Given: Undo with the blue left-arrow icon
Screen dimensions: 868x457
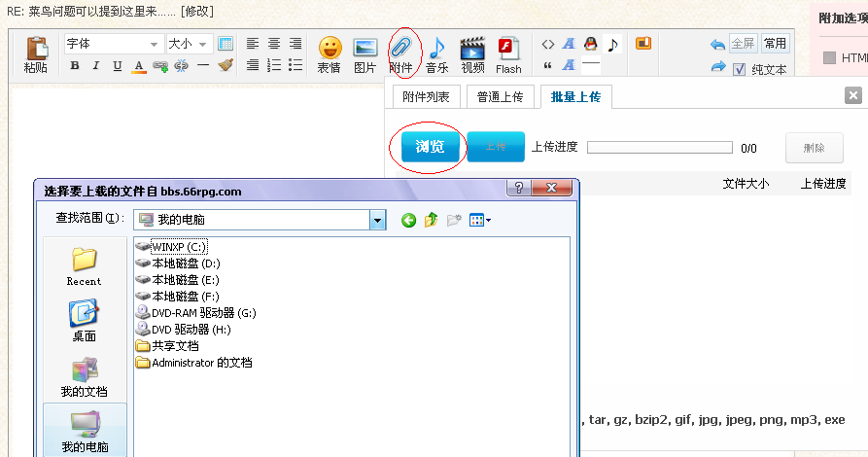Looking at the screenshot, I should tap(718, 45).
